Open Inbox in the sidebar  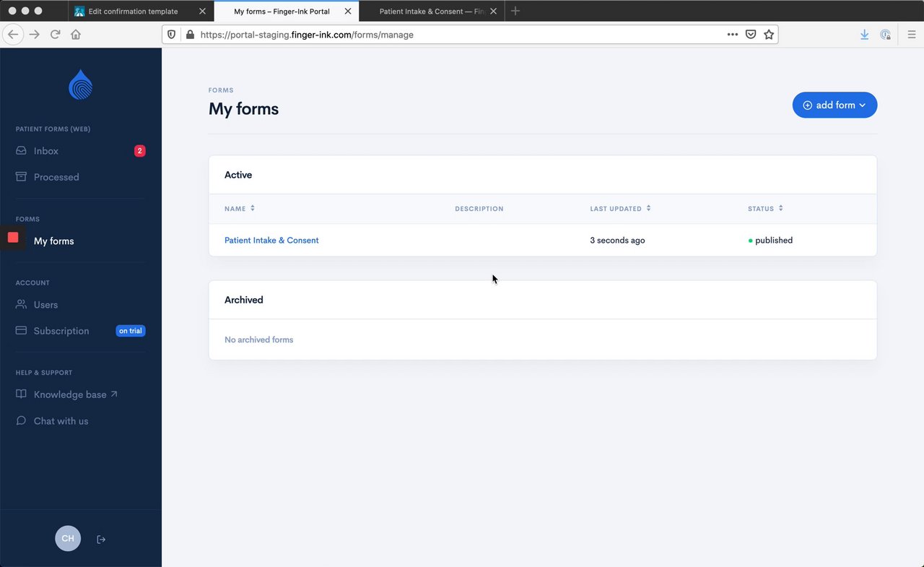point(46,151)
